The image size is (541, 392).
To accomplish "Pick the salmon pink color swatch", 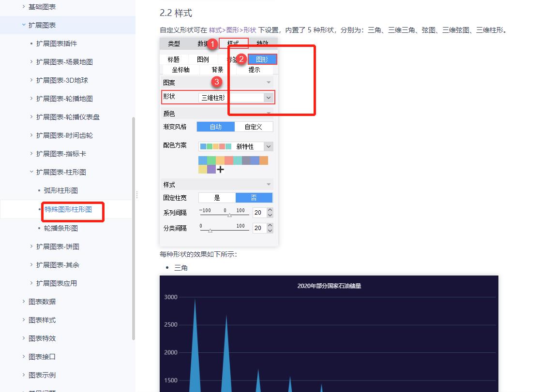I will point(229,160).
